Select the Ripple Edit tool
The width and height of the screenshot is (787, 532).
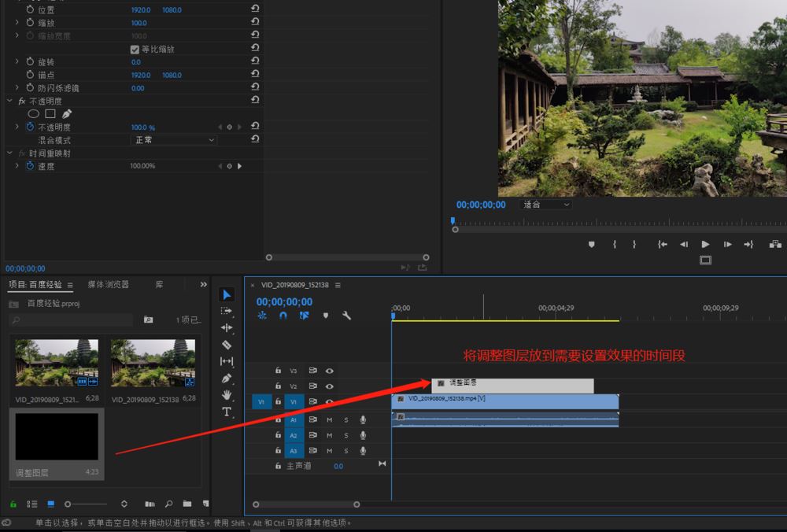tap(227, 327)
